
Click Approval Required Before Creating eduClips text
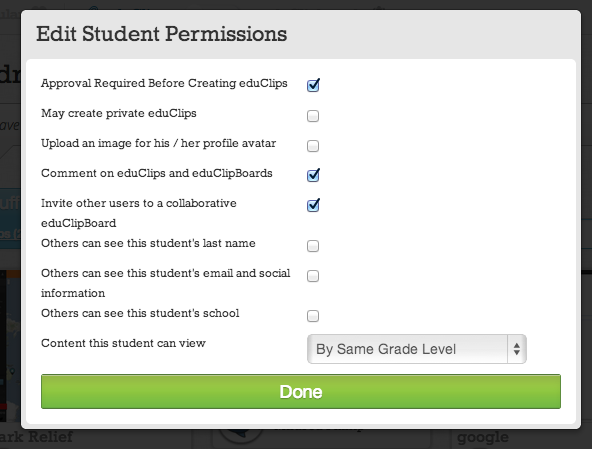point(164,83)
